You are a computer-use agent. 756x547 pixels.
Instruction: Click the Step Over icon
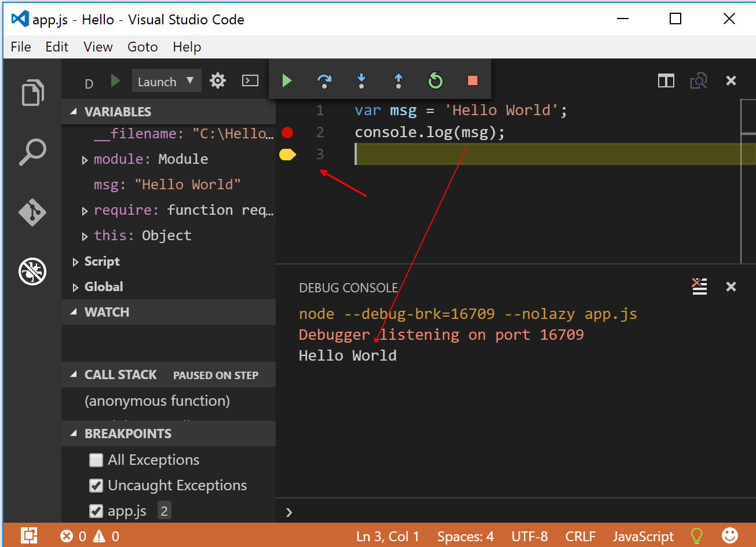(x=324, y=80)
